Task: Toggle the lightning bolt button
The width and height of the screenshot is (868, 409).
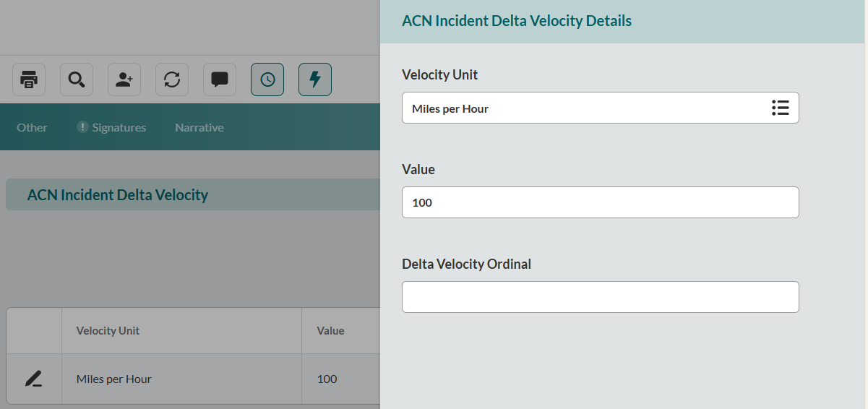Action: (x=315, y=79)
